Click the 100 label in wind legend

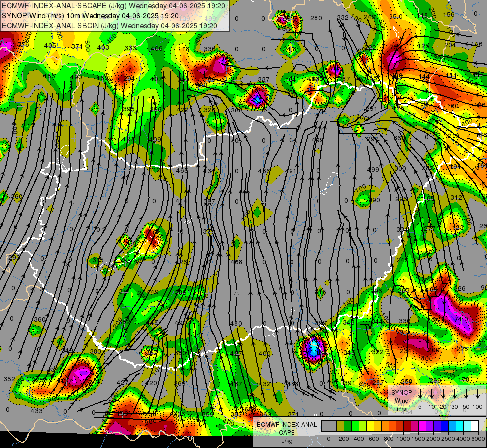[x=478, y=407]
